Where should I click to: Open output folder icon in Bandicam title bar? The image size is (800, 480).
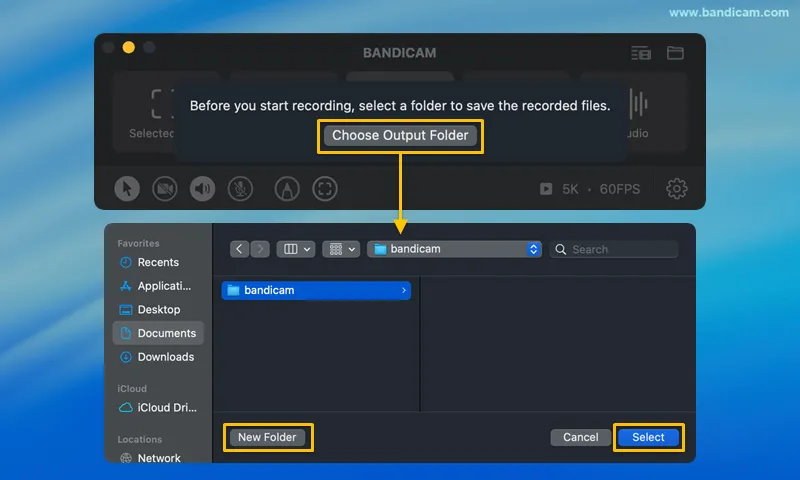(675, 53)
